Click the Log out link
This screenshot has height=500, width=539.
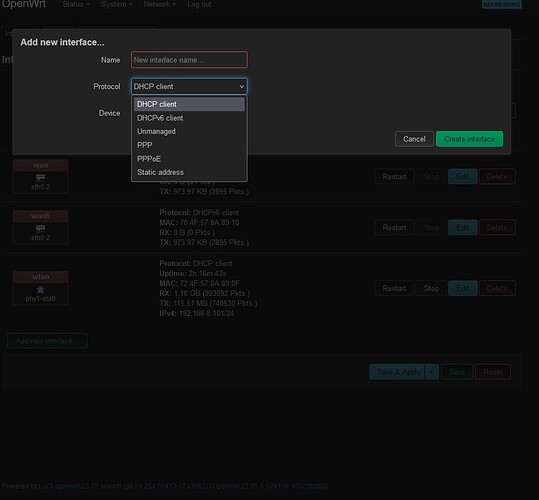(199, 4)
